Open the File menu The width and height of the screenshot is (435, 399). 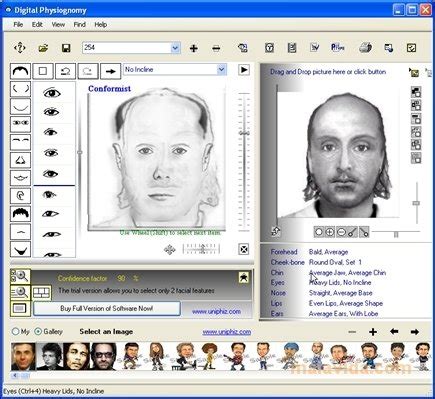18,25
